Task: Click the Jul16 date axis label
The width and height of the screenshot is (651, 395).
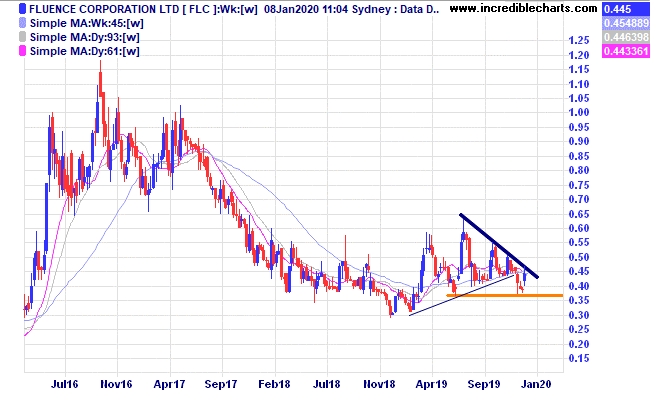Action: pos(64,384)
